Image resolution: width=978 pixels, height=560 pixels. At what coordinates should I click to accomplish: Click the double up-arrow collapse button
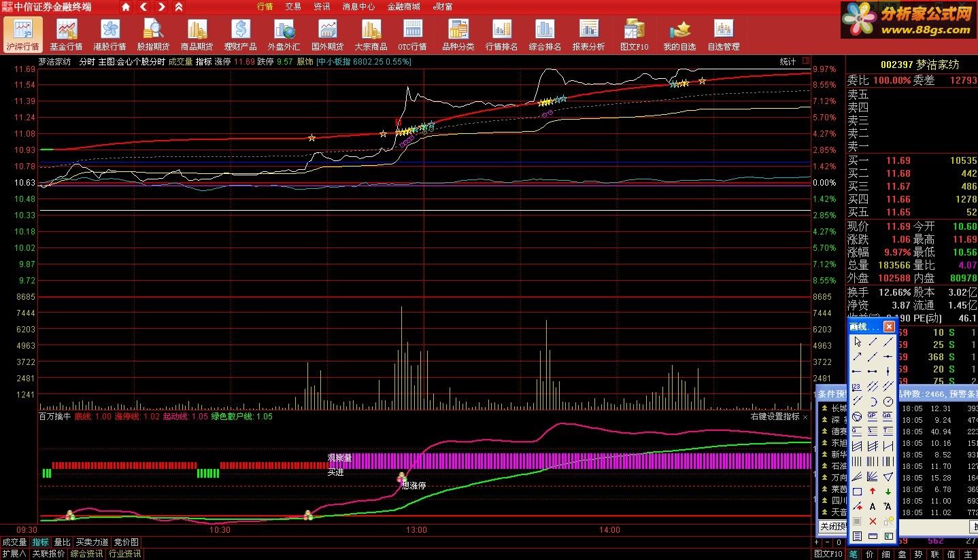pos(178,7)
